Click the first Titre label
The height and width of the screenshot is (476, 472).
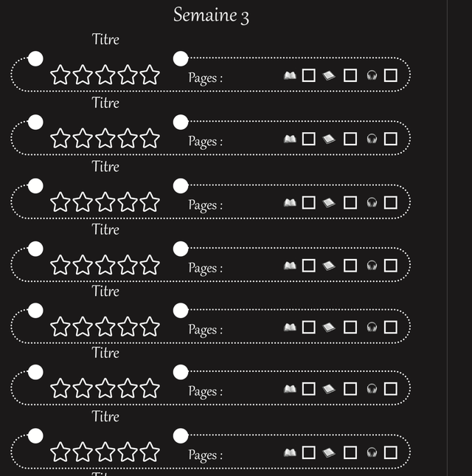tap(105, 39)
